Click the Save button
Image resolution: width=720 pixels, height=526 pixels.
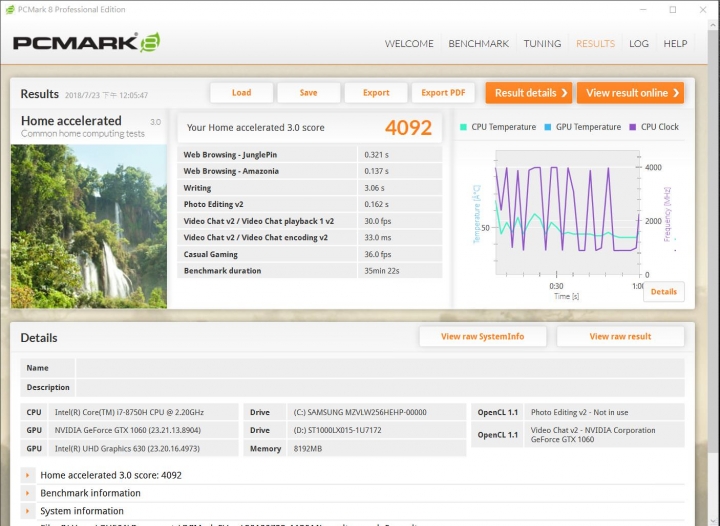click(x=309, y=93)
